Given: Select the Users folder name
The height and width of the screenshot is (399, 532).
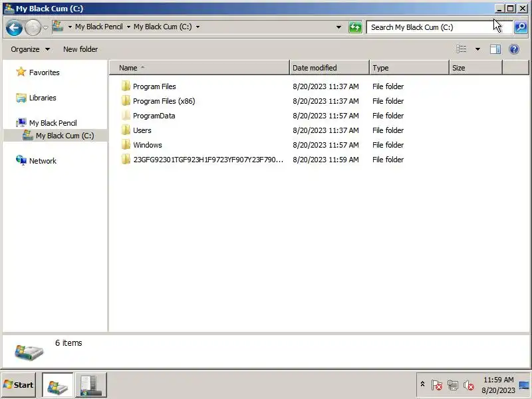Looking at the screenshot, I should coord(142,130).
